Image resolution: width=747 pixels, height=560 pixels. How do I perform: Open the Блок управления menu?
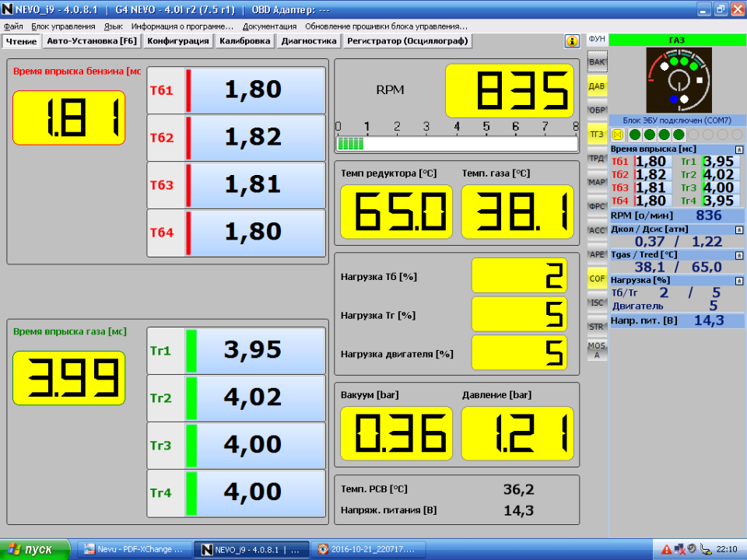tap(63, 26)
